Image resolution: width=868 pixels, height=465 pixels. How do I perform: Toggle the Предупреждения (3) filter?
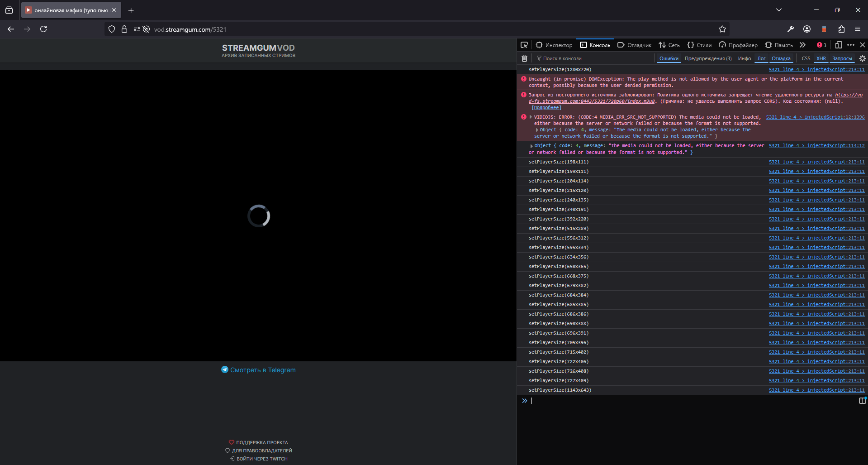(708, 58)
